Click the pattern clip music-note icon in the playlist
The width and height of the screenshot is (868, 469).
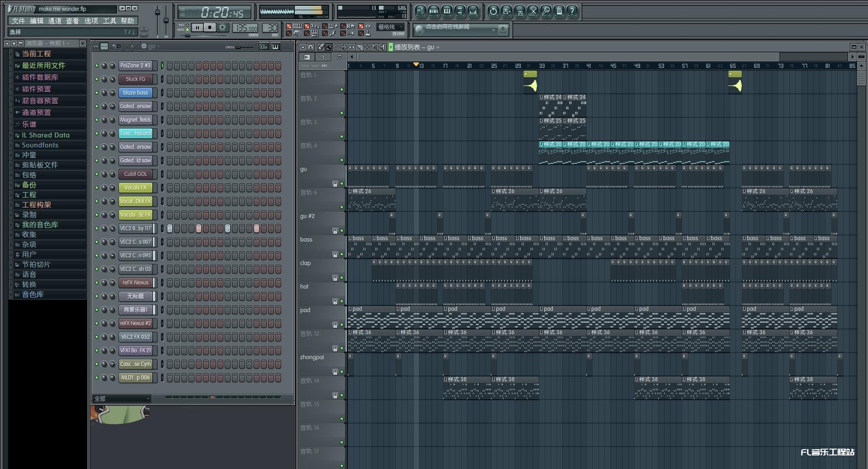pyautogui.click(x=339, y=57)
